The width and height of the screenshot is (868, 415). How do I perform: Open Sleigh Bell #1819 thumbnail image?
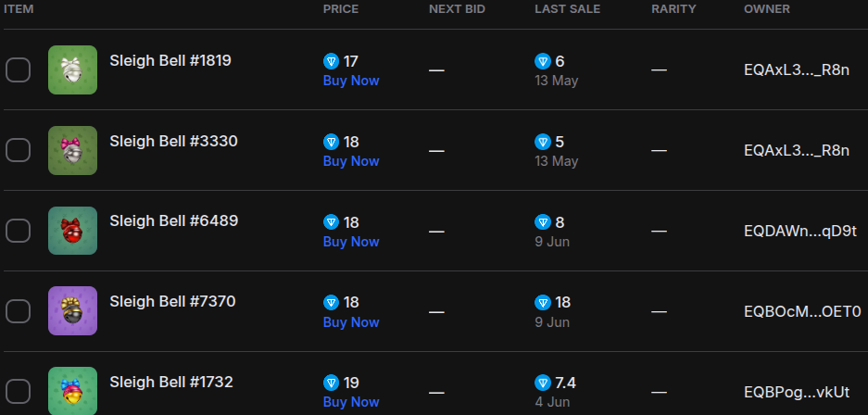[72, 69]
